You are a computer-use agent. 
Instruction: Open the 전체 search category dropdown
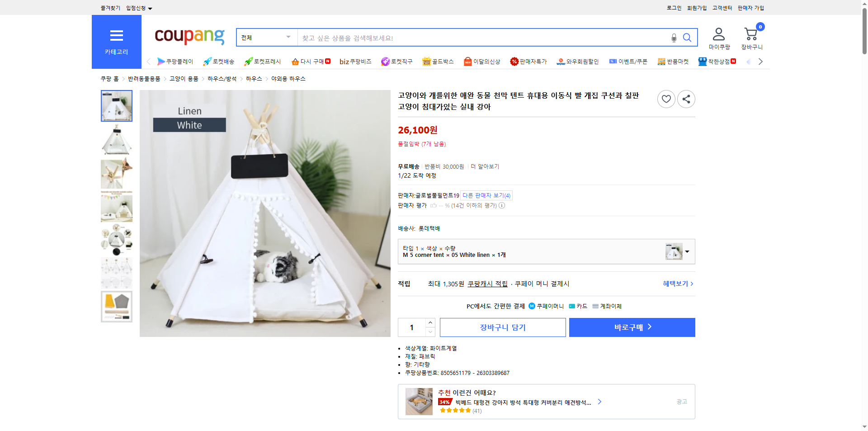(266, 38)
